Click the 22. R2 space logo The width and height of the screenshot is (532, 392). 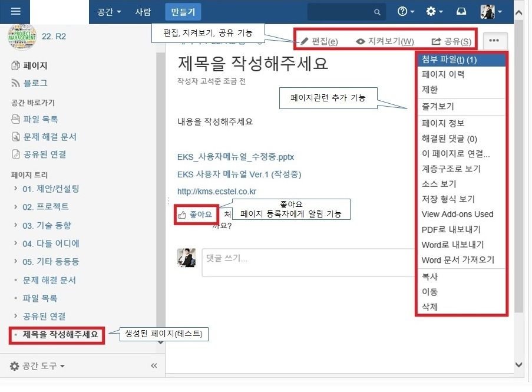[x=22, y=37]
